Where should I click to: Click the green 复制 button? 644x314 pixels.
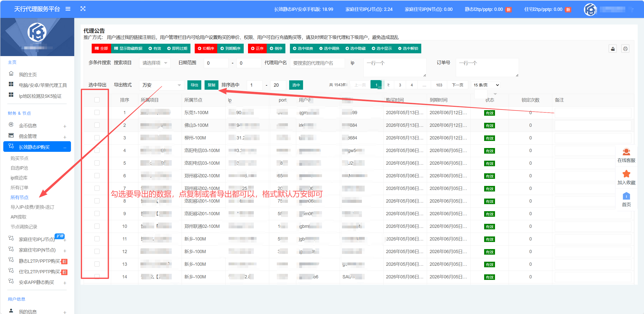coord(211,85)
